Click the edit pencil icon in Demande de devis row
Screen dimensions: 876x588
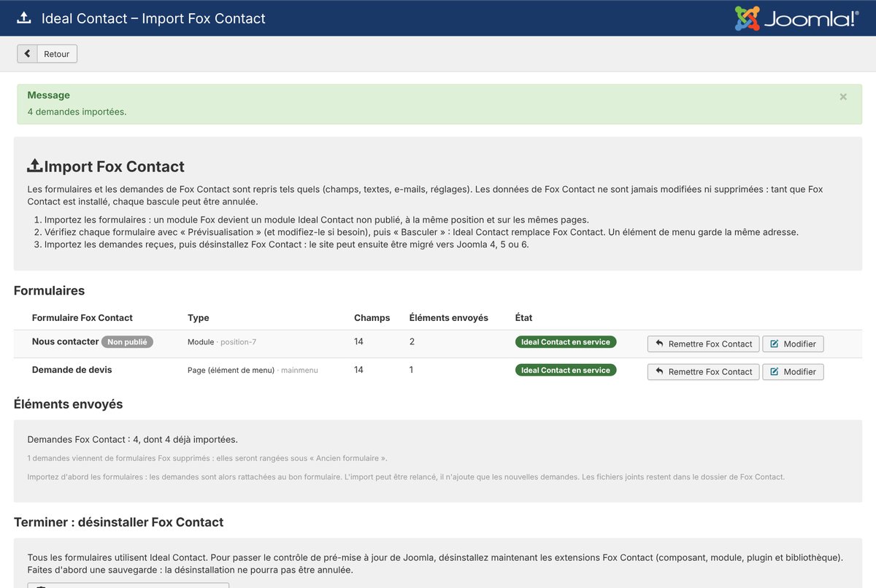(775, 371)
